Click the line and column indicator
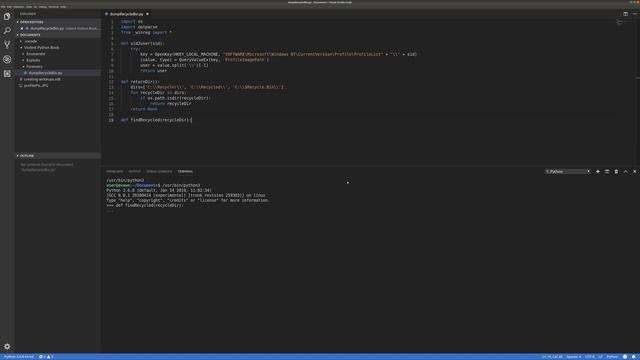The width and height of the screenshot is (640, 360). pyautogui.click(x=552, y=357)
